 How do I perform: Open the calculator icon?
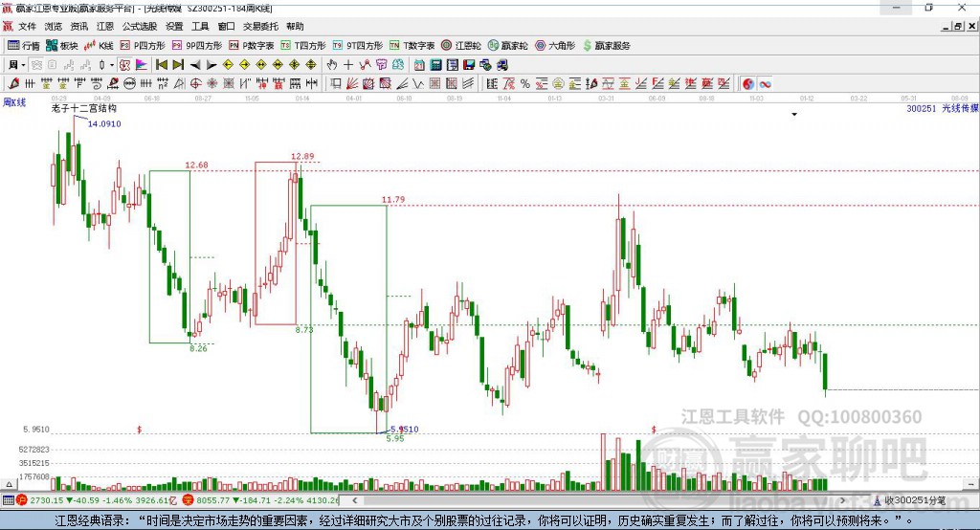[x=435, y=65]
